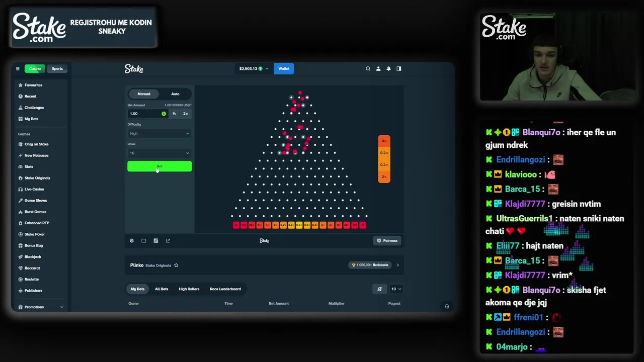
Task: Select the Casino section toggle
Action: click(x=35, y=69)
